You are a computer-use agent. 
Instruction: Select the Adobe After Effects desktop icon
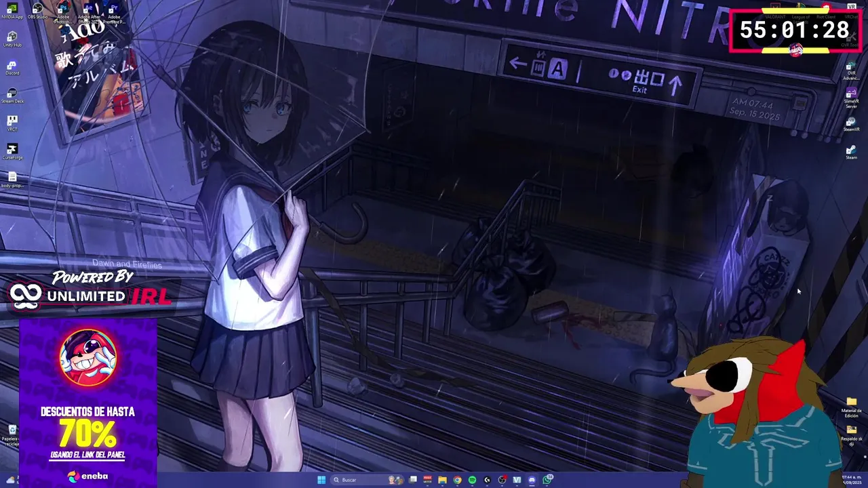click(89, 14)
